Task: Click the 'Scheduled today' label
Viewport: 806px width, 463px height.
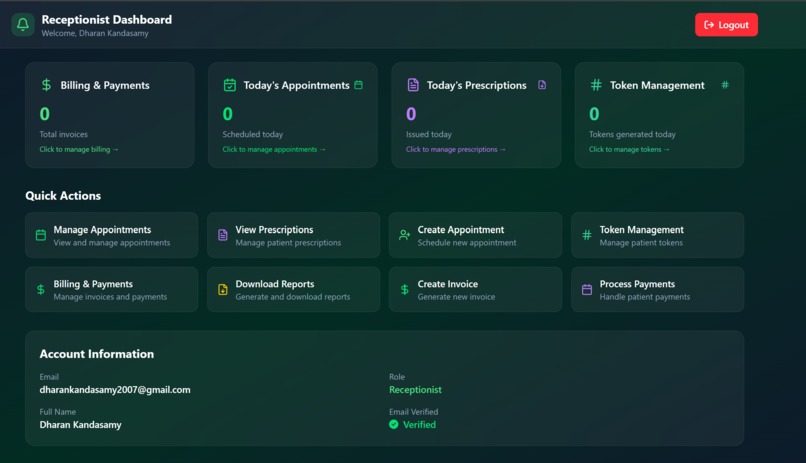Action: (x=253, y=134)
